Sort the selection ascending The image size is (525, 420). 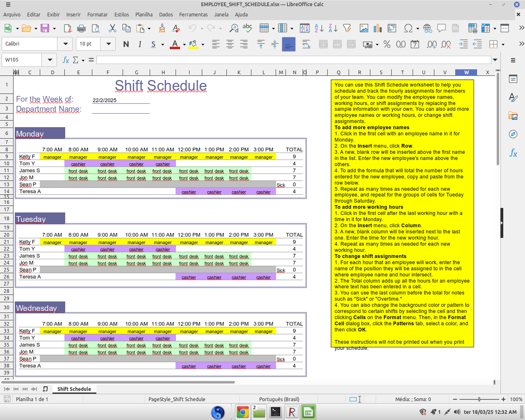pos(319,28)
